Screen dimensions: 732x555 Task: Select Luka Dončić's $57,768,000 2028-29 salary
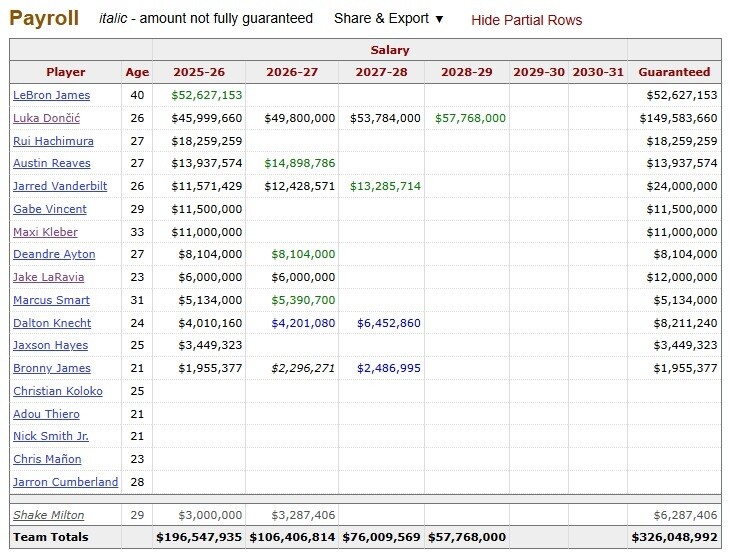[470, 118]
